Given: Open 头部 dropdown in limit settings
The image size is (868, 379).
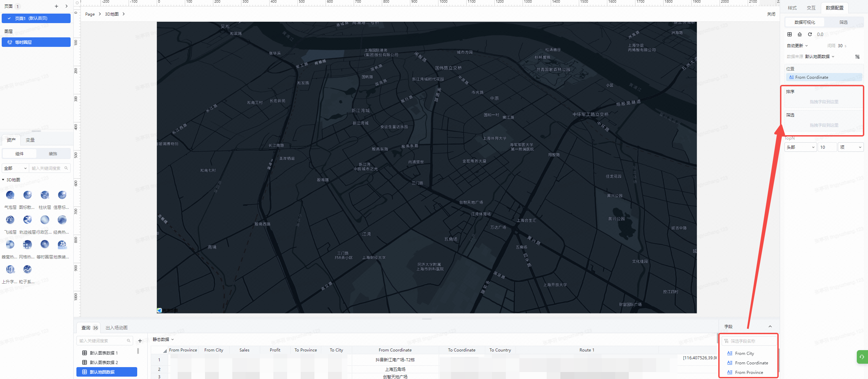Looking at the screenshot, I should coord(800,147).
